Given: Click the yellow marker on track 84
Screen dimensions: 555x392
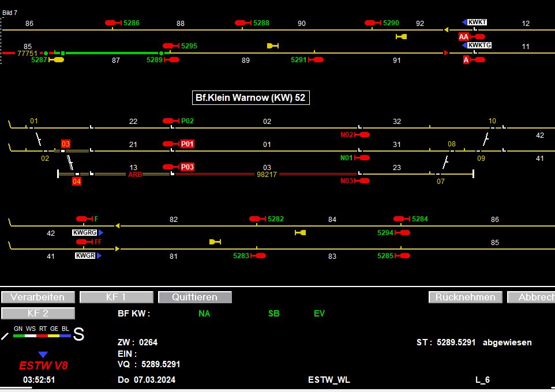Looking at the screenshot, I should point(301,232).
